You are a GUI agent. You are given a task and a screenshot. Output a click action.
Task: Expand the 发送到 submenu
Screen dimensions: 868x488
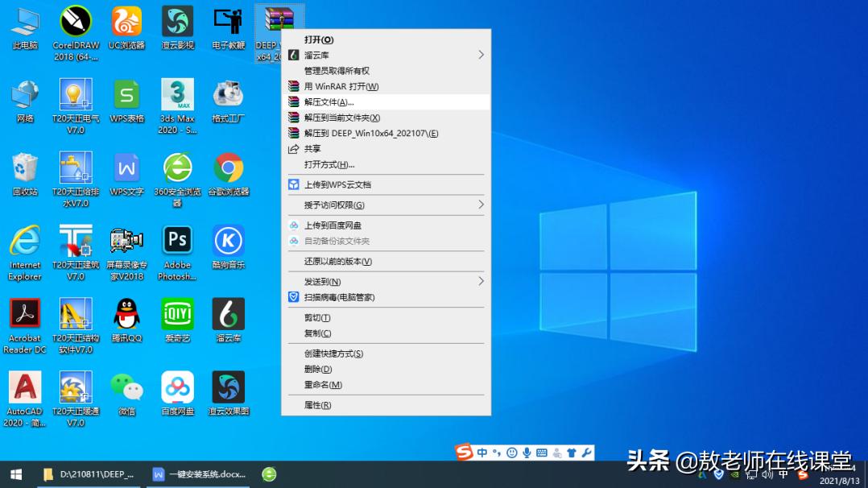(x=481, y=281)
